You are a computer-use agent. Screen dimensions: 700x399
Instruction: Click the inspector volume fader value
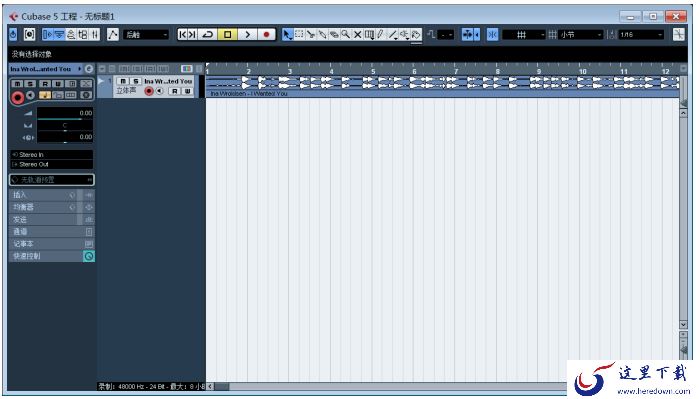65,113
